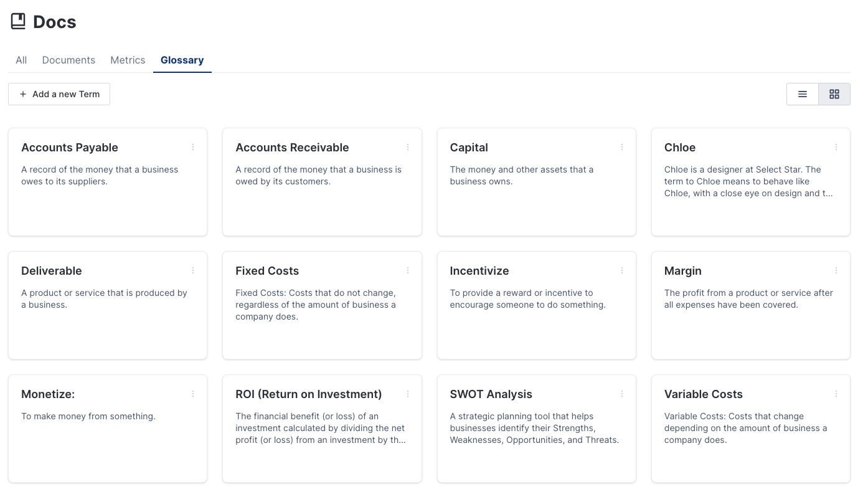Open the Chloe card options menu
This screenshot has height=494, width=868.
pos(836,148)
